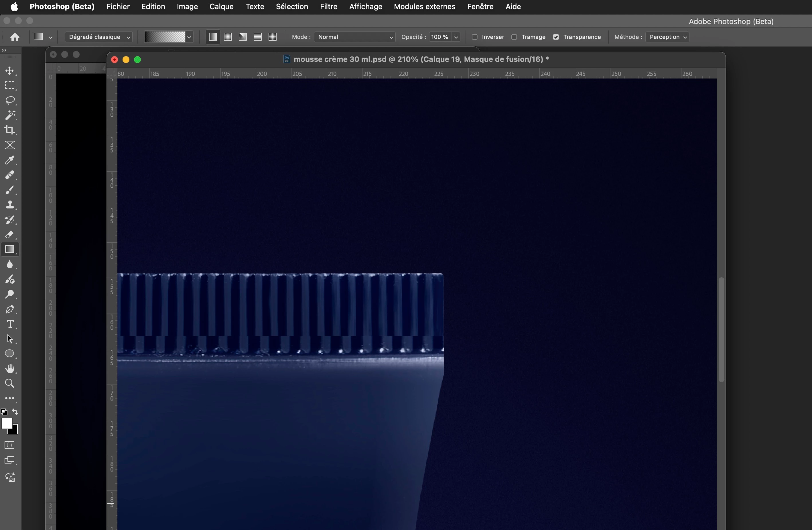Select the Eyedropper tool
This screenshot has width=812, height=530.
pyautogui.click(x=9, y=160)
